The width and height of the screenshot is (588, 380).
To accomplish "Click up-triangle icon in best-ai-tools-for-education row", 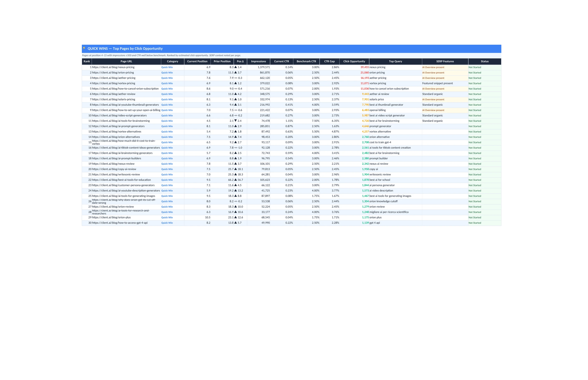I will [x=235, y=180].
